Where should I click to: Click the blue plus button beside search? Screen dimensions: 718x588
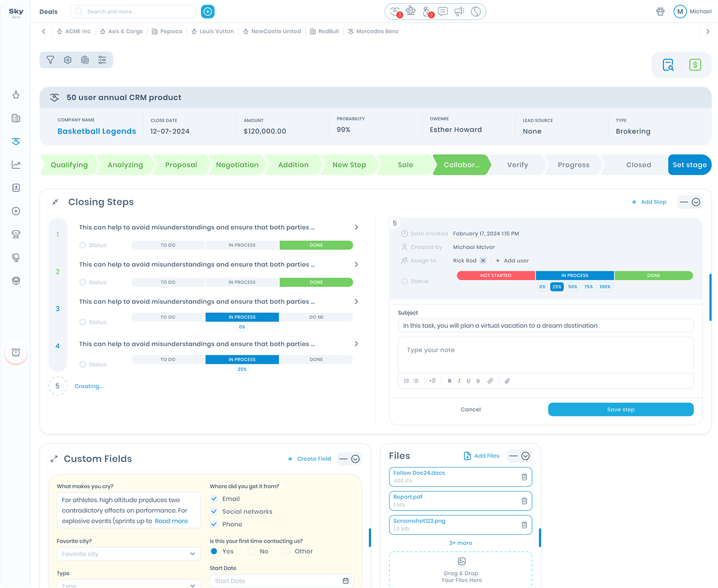[208, 11]
